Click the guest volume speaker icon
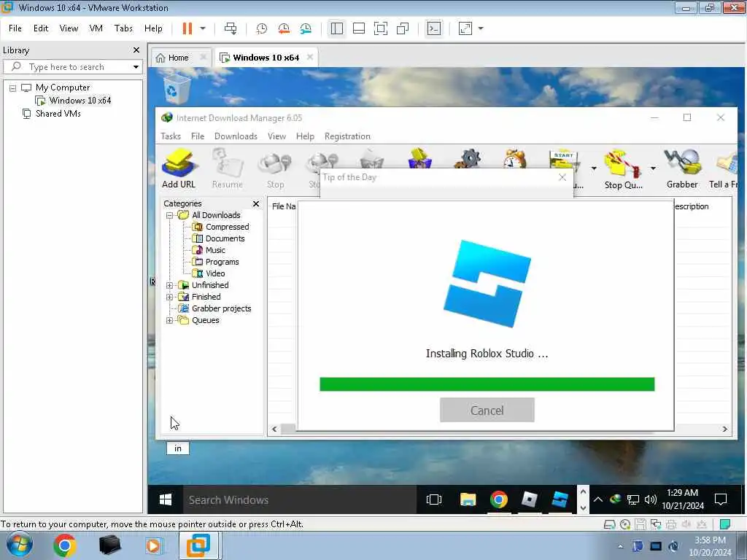The height and width of the screenshot is (560, 747). 650,499
